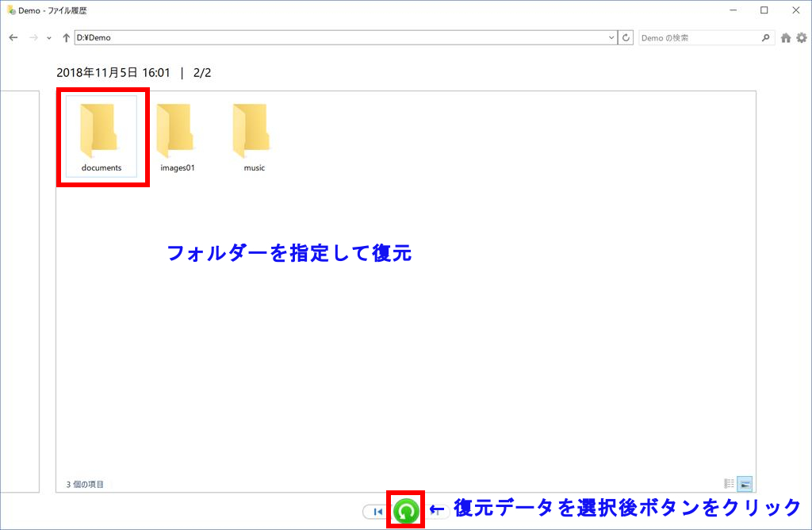The width and height of the screenshot is (812, 530).
Task: Select the documents folder
Action: [x=101, y=136]
